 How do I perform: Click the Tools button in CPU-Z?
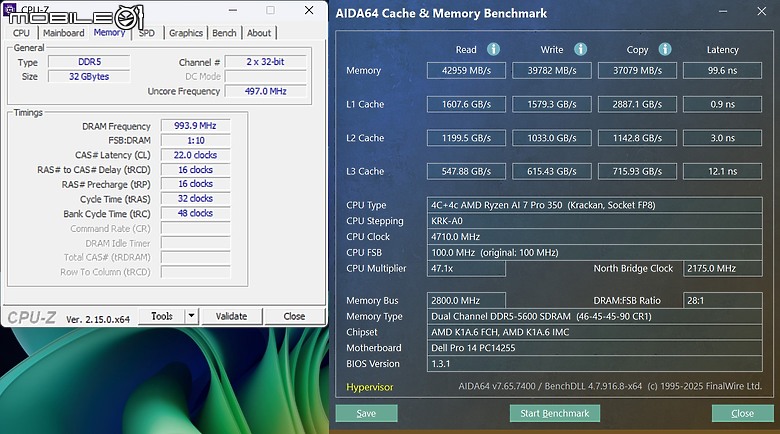(162, 316)
